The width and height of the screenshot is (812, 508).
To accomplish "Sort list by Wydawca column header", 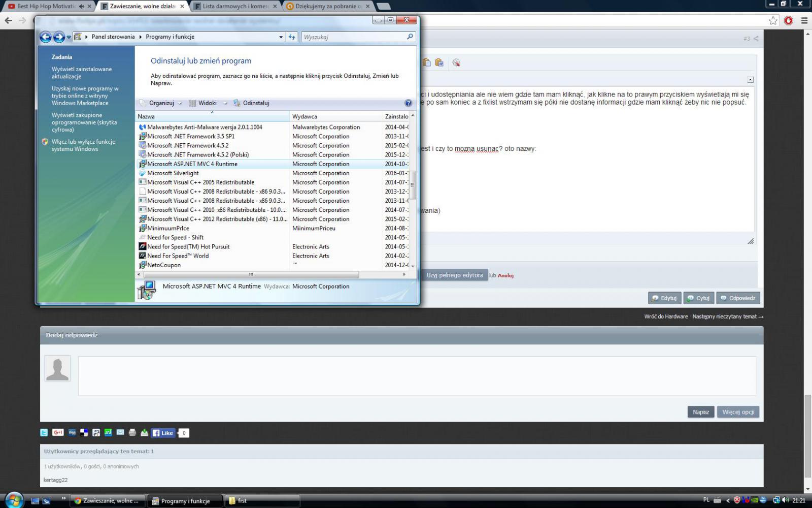I will click(x=335, y=117).
